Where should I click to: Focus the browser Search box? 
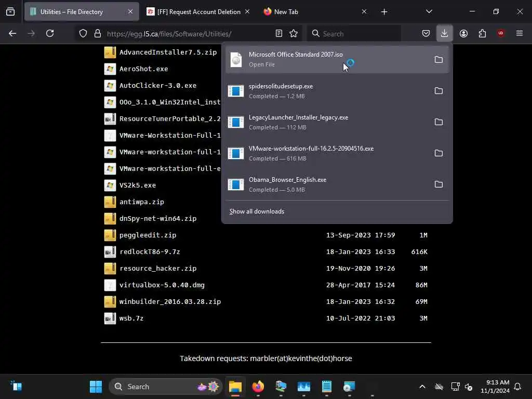click(x=354, y=34)
